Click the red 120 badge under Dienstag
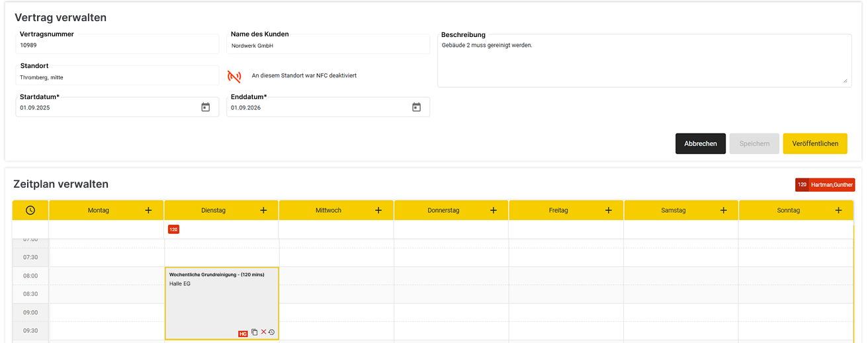The image size is (868, 343). tap(173, 229)
